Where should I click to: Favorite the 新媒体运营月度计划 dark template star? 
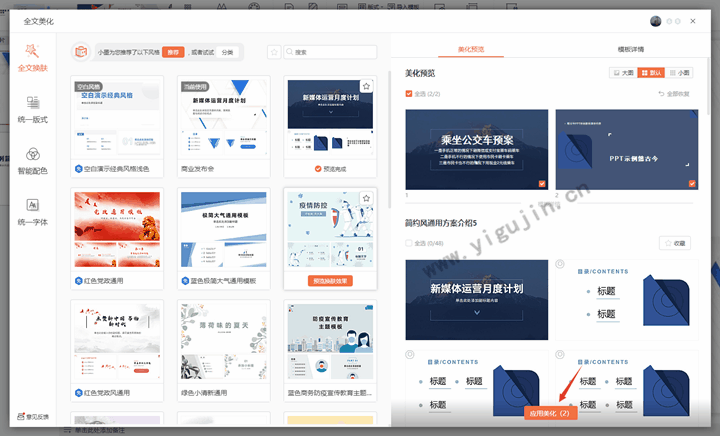[366, 86]
